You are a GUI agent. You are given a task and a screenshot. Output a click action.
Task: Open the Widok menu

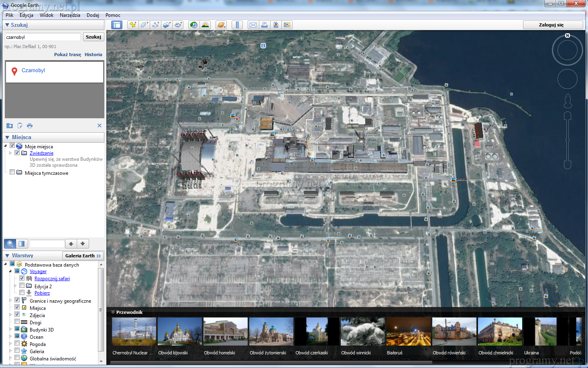point(47,15)
